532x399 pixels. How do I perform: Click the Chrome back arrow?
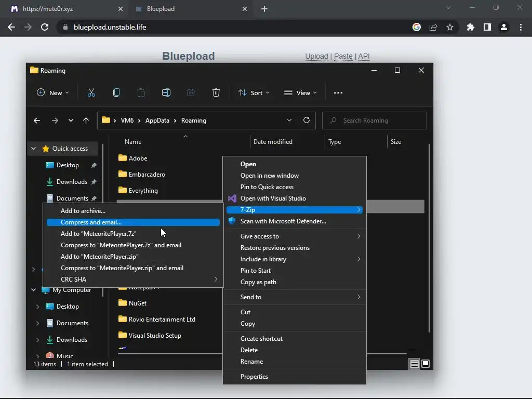[x=11, y=27]
